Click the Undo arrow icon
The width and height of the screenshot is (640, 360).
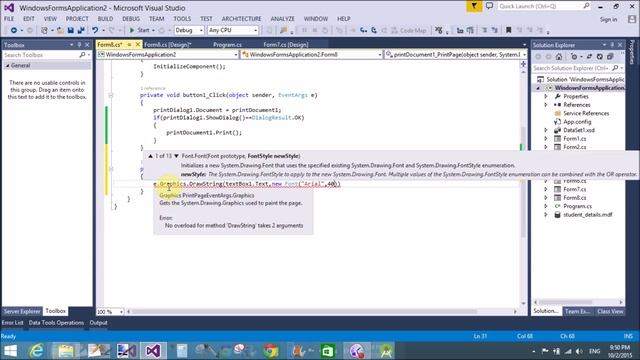point(95,30)
